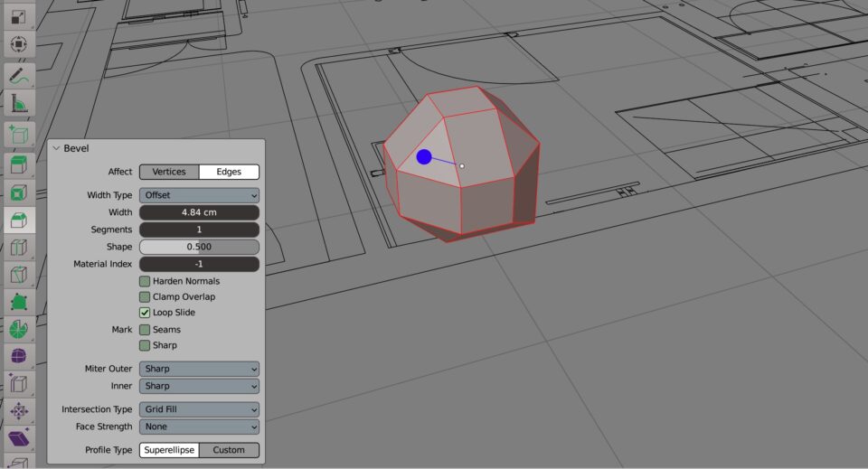Select the Transform tool

(x=18, y=43)
